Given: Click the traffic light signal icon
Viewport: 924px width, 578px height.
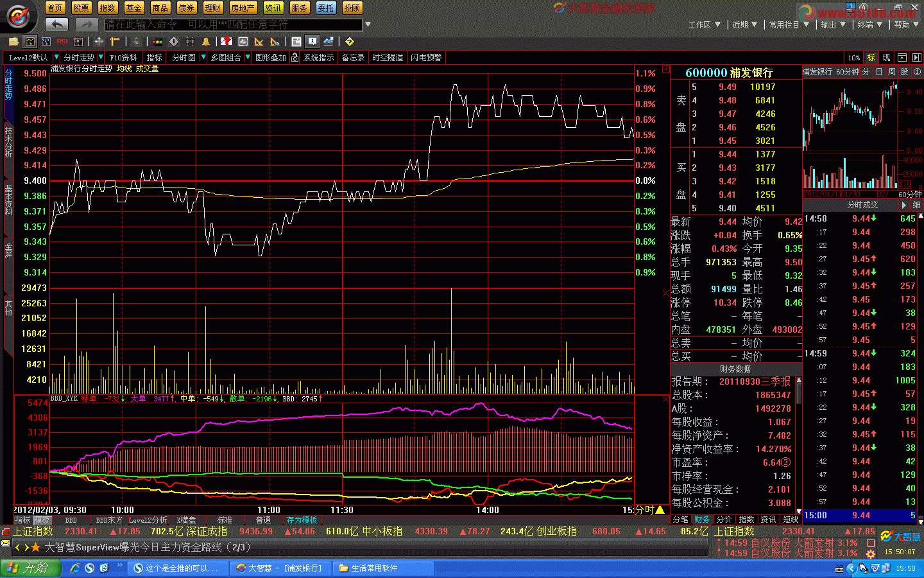Looking at the screenshot, I should 157,42.
